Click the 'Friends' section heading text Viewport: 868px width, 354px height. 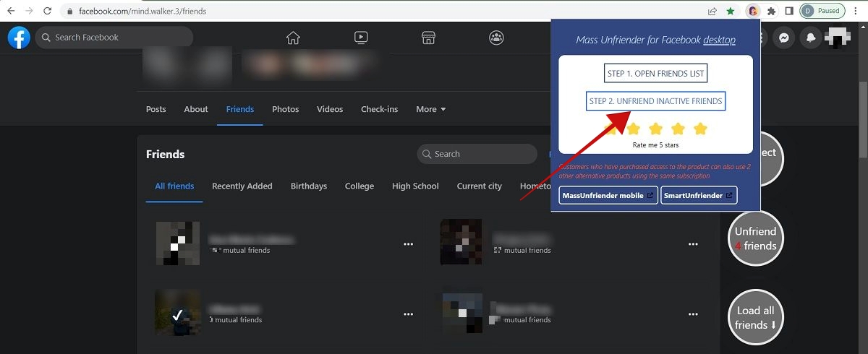pos(165,154)
